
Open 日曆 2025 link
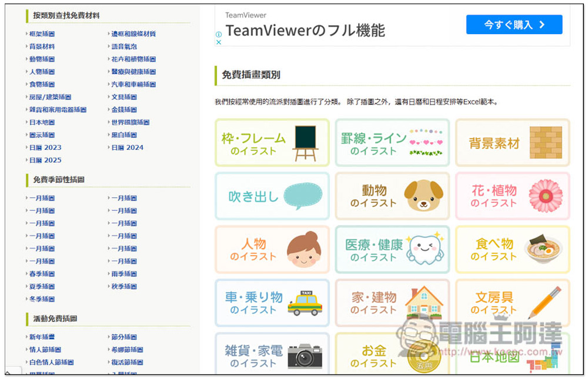(x=45, y=160)
